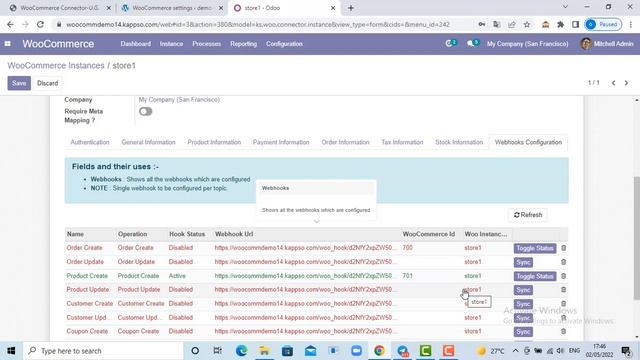The image size is (640, 360).
Task: Open File Explorer from taskbar
Action: coord(264,351)
